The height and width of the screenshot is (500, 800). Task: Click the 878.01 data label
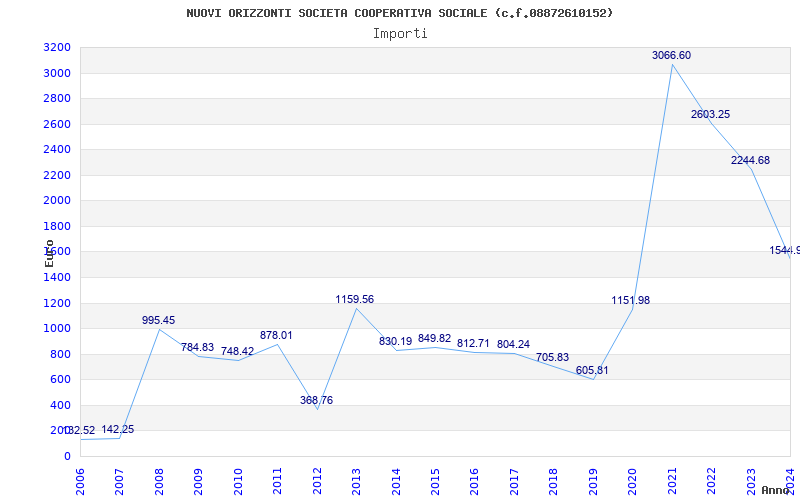click(276, 335)
